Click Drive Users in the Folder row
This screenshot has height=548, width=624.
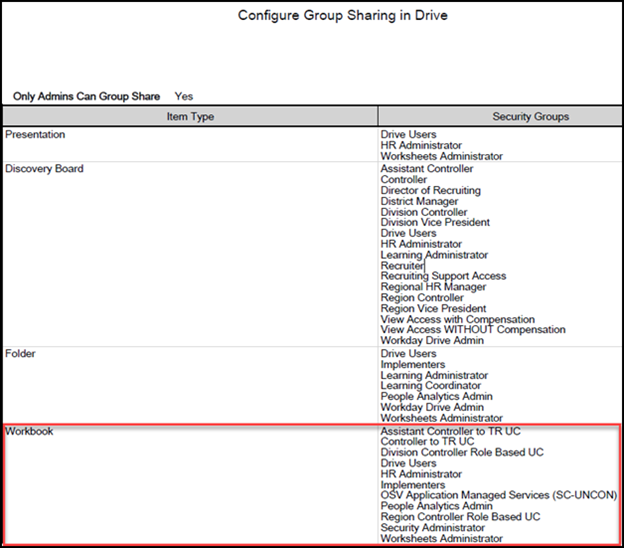408,353
